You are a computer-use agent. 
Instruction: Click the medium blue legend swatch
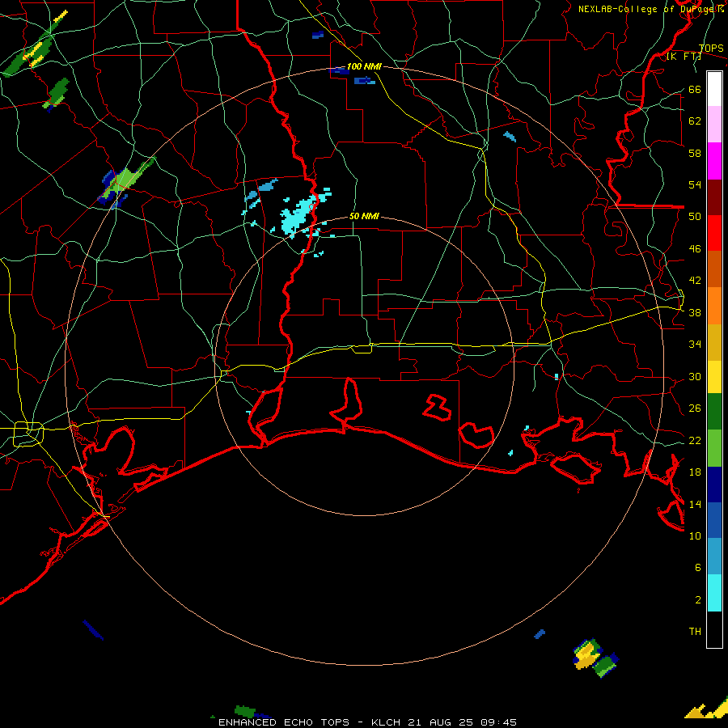714,520
